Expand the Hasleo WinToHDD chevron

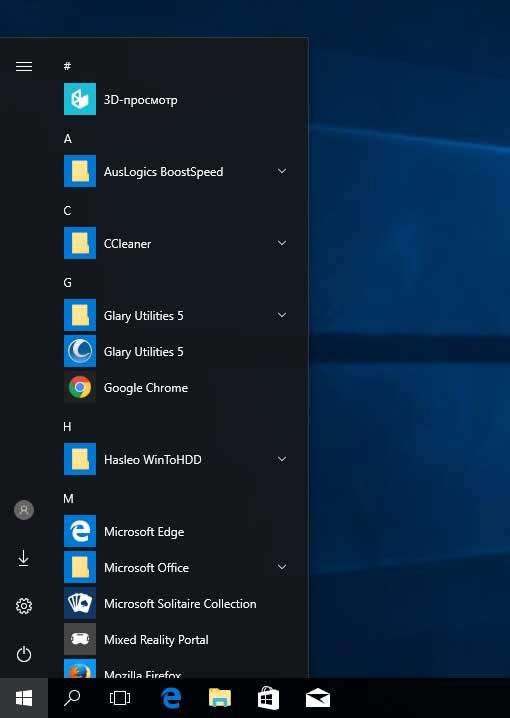(282, 458)
